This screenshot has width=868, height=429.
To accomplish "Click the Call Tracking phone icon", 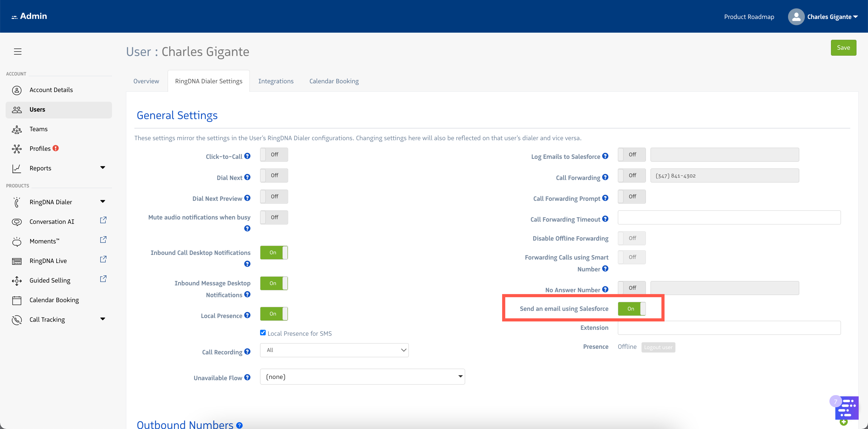I will [x=16, y=320].
